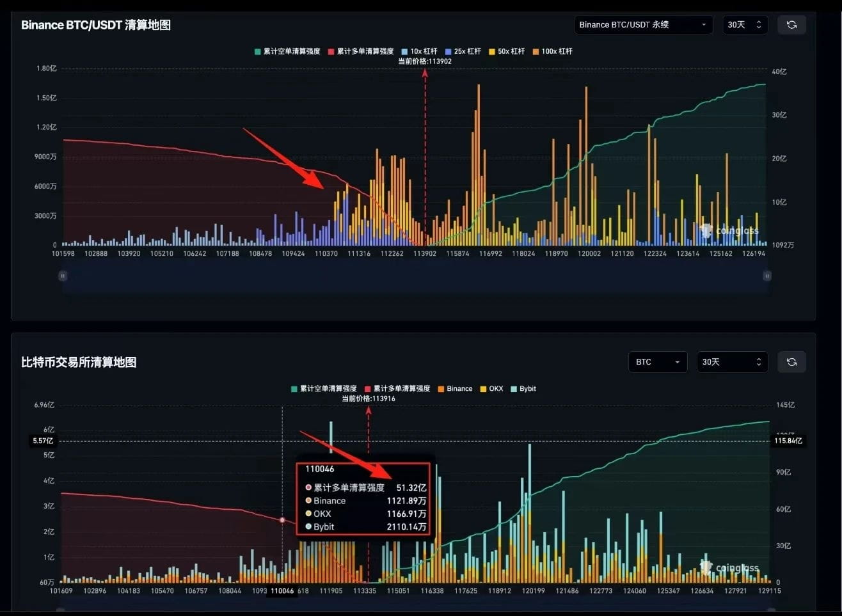
Task: Click the 113902 x-axis price label
Action: pyautogui.click(x=425, y=254)
